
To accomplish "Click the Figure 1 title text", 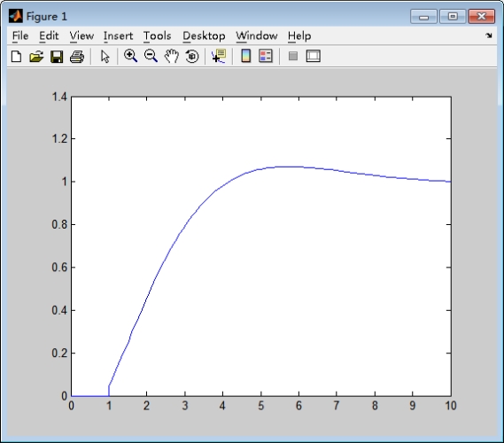I will point(47,16).
